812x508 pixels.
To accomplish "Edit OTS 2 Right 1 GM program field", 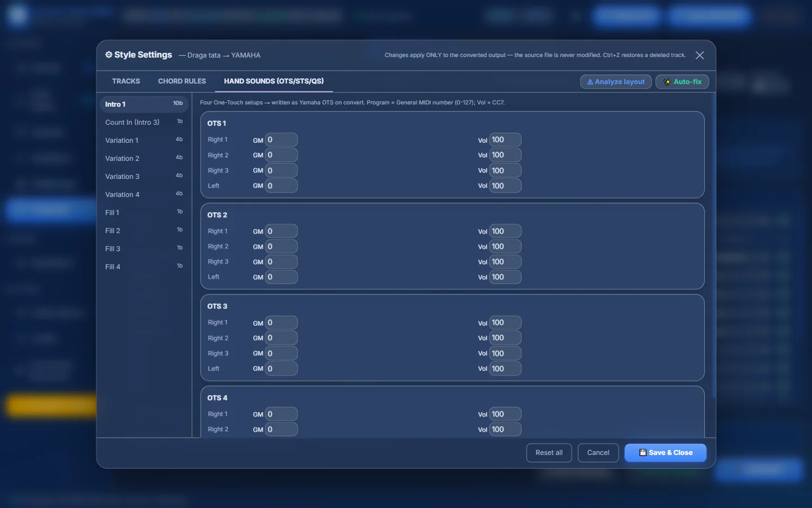I will [281, 231].
